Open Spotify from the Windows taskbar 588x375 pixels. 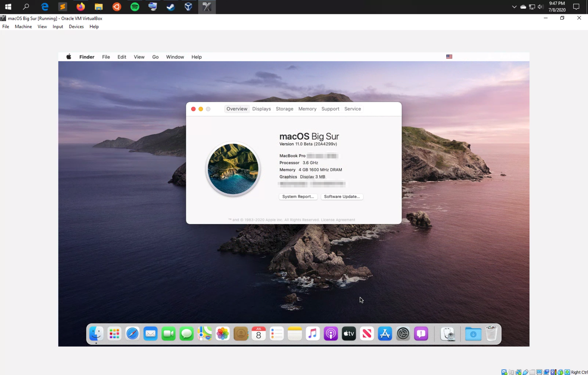(x=135, y=7)
